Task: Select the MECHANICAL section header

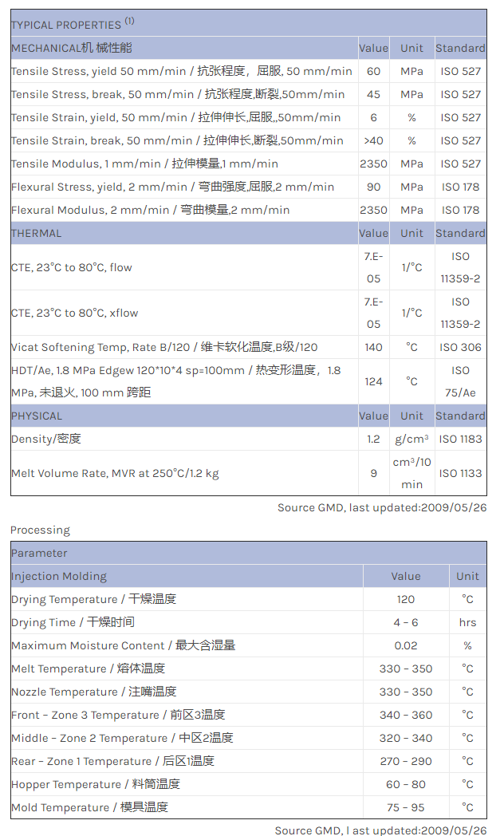Action: [x=72, y=48]
